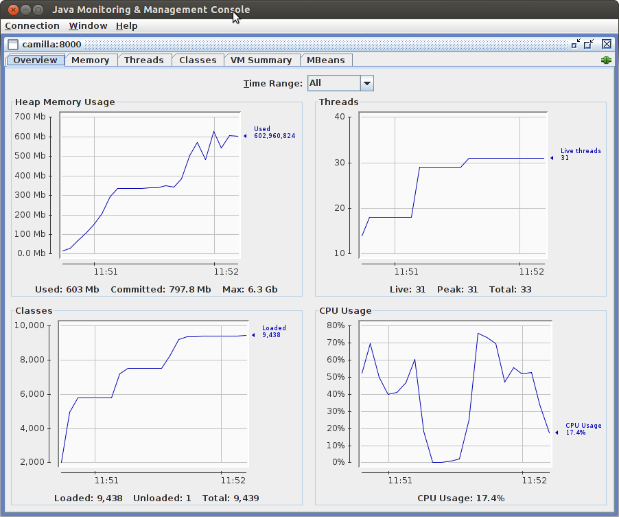Close the camilla:8000 internal frame

click(605, 44)
